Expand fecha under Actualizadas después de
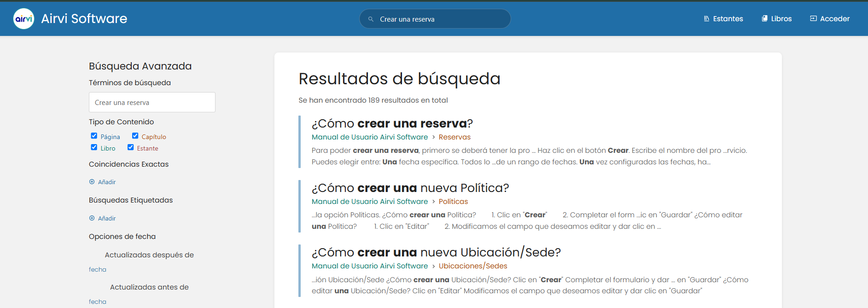This screenshot has height=308, width=868. tap(98, 270)
